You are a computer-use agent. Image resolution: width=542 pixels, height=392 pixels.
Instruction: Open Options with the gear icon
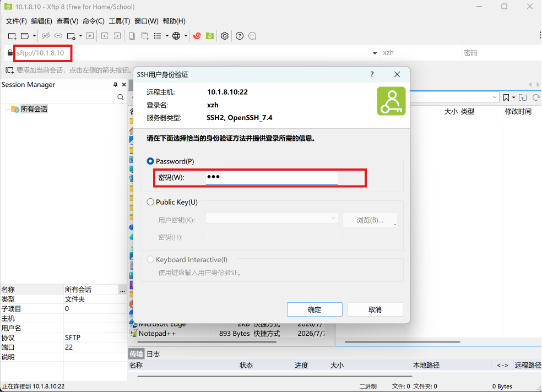[x=225, y=36]
